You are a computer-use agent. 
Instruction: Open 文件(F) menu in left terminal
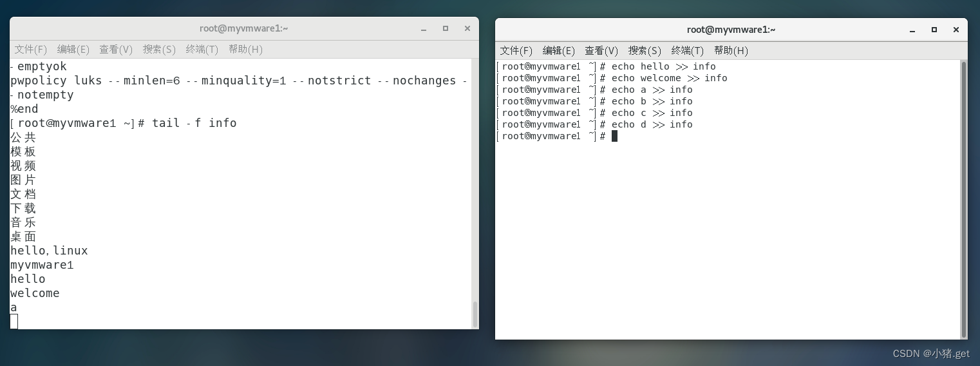[x=31, y=49]
